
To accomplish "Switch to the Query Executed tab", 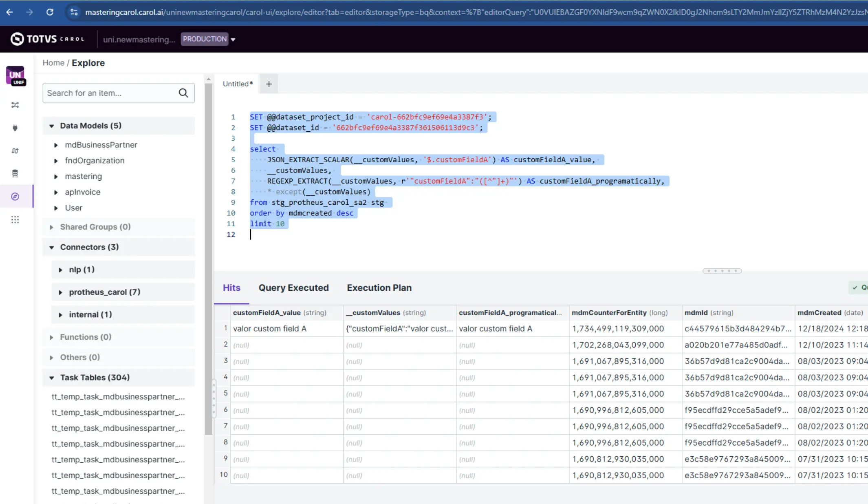I will coord(293,288).
